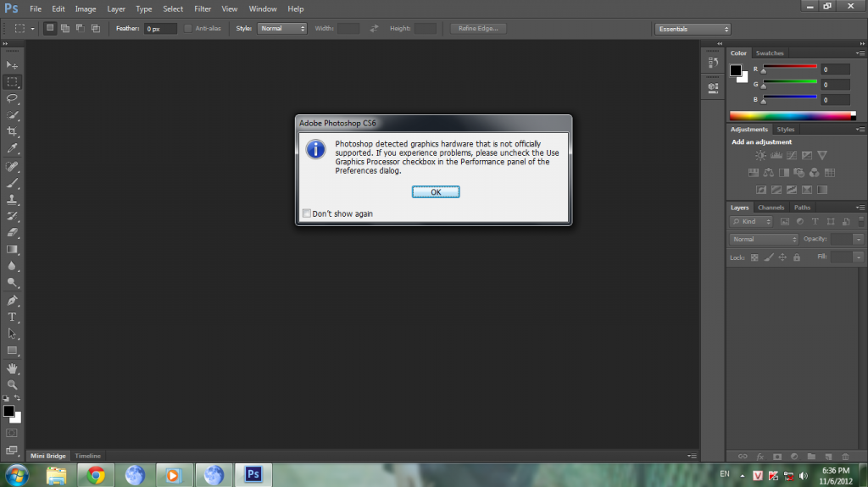Image resolution: width=868 pixels, height=487 pixels.
Task: Click the Refine Edge button
Action: coord(478,28)
